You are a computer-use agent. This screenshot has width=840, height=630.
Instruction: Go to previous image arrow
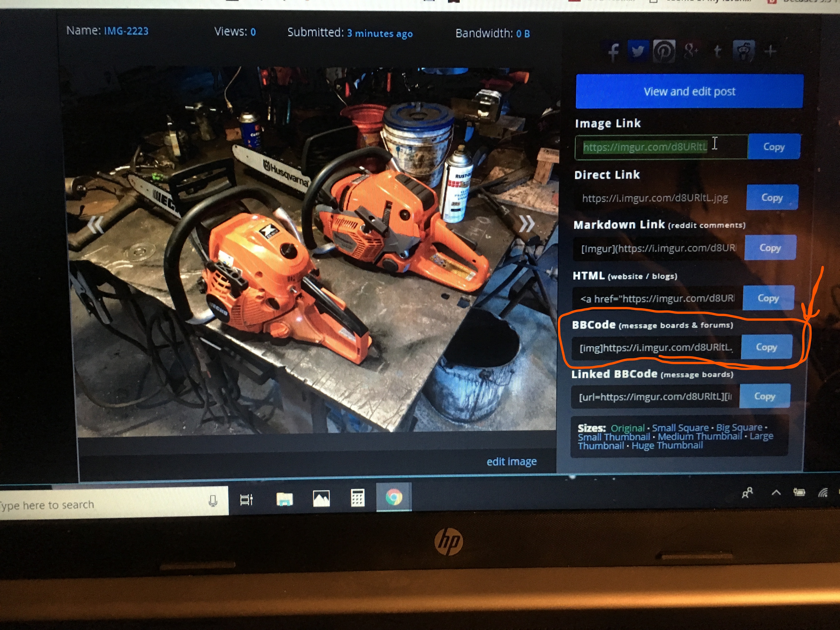click(x=95, y=224)
